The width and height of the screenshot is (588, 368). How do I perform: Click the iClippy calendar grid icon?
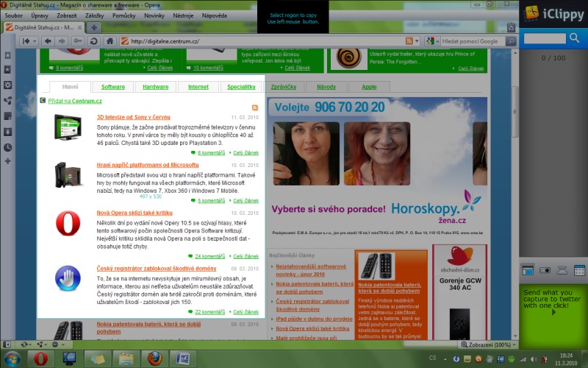(x=579, y=270)
